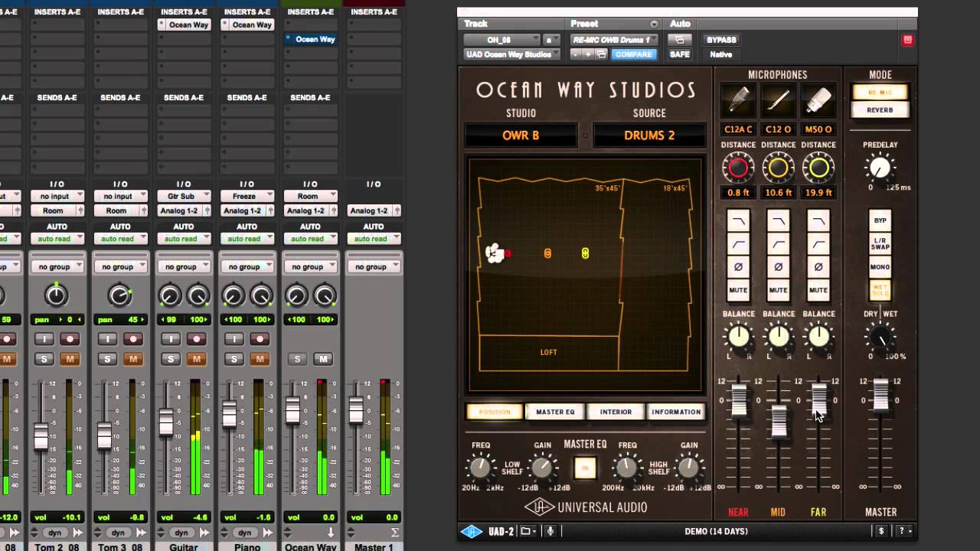Enable the low-cut filter on the Near microphone
980x551 pixels.
[739, 244]
